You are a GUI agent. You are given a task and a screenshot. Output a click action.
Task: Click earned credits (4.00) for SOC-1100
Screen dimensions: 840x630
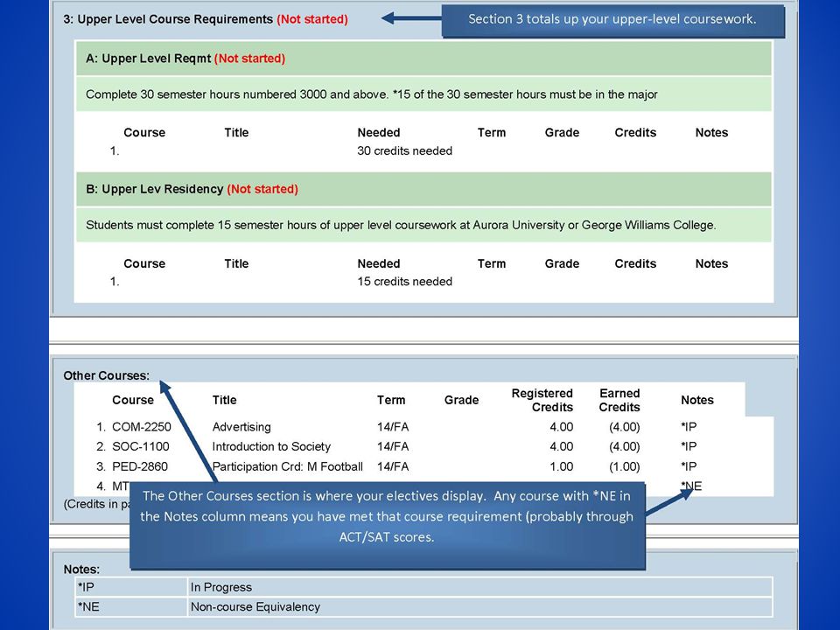pyautogui.click(x=625, y=447)
